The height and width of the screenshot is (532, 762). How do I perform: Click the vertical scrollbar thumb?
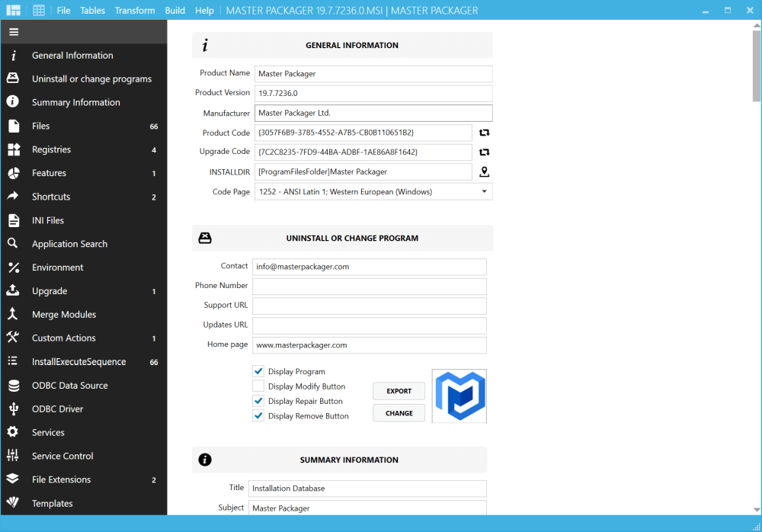click(756, 66)
